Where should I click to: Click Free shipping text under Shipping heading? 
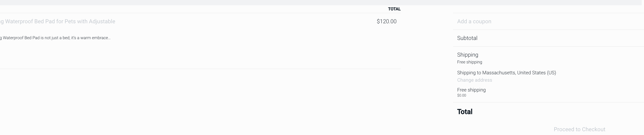click(x=469, y=62)
